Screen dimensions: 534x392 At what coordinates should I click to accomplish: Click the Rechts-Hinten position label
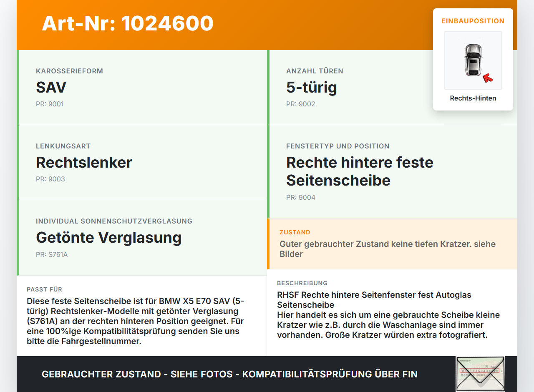(x=473, y=98)
